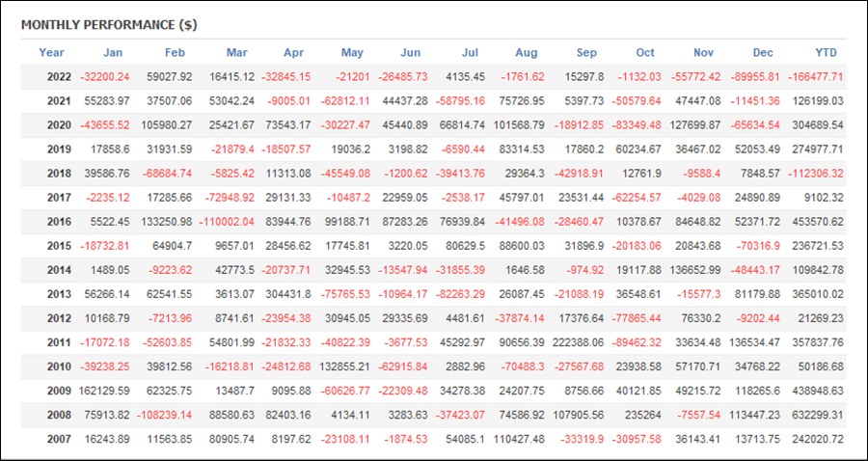Select the 2015 year row label
Viewport: 868px width, 461px height.
pos(59,246)
